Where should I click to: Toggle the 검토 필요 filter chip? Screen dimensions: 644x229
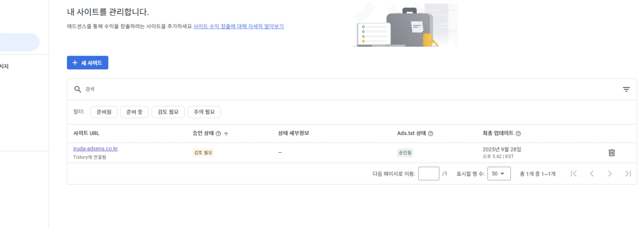168,112
